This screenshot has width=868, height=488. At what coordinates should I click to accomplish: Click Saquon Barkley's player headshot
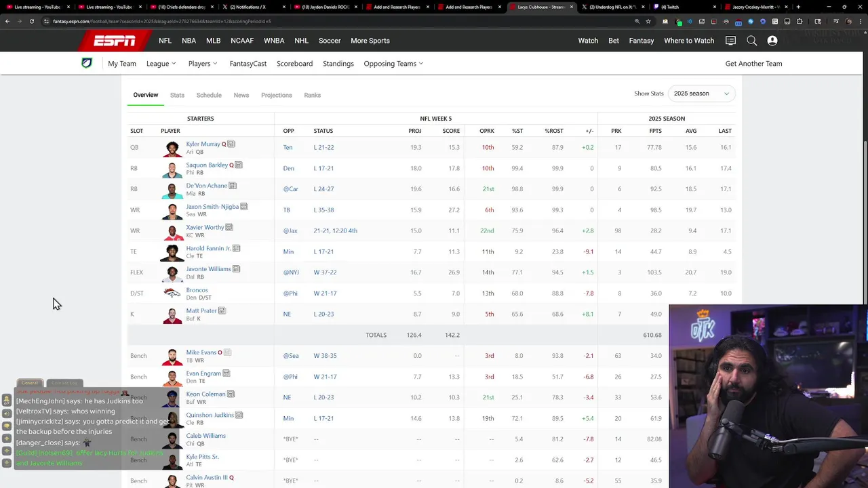pyautogui.click(x=173, y=169)
